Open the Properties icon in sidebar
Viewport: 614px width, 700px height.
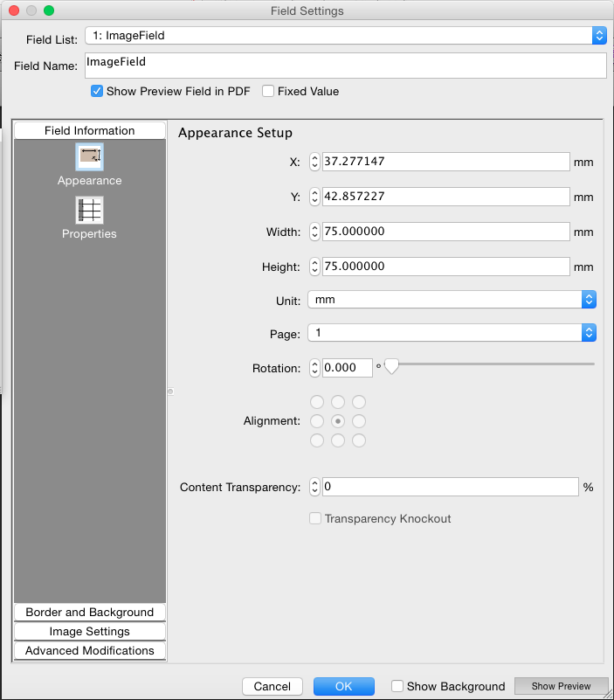coord(89,211)
